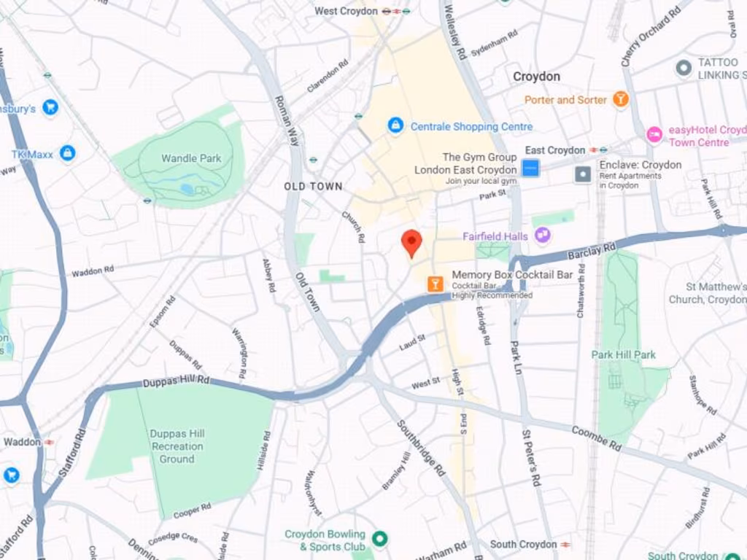Select the St Matthew's Church label

(x=708, y=293)
